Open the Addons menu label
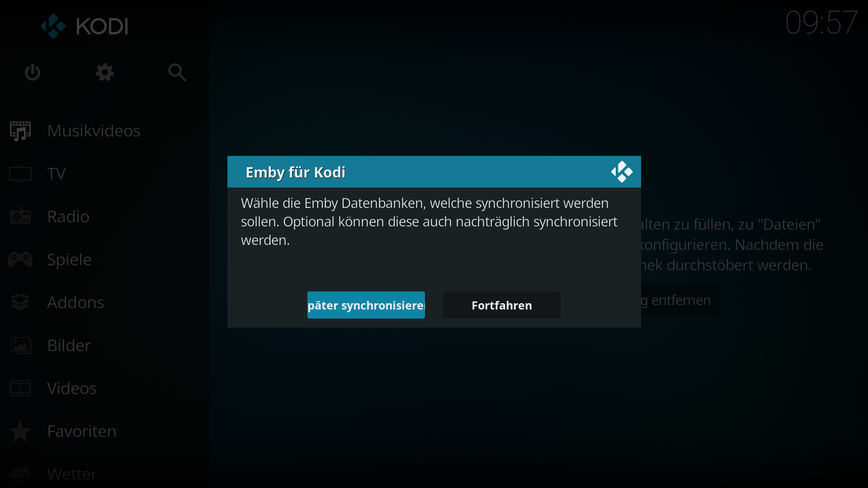 coord(75,302)
